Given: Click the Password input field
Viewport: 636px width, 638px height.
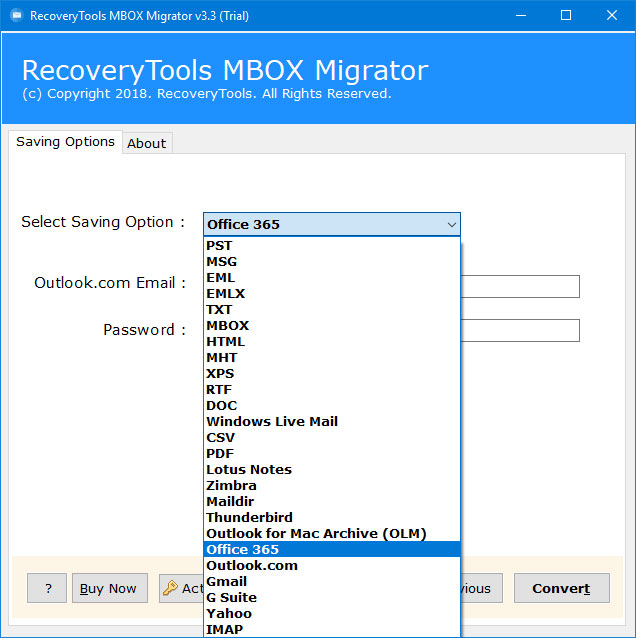Looking at the screenshot, I should click(x=520, y=330).
